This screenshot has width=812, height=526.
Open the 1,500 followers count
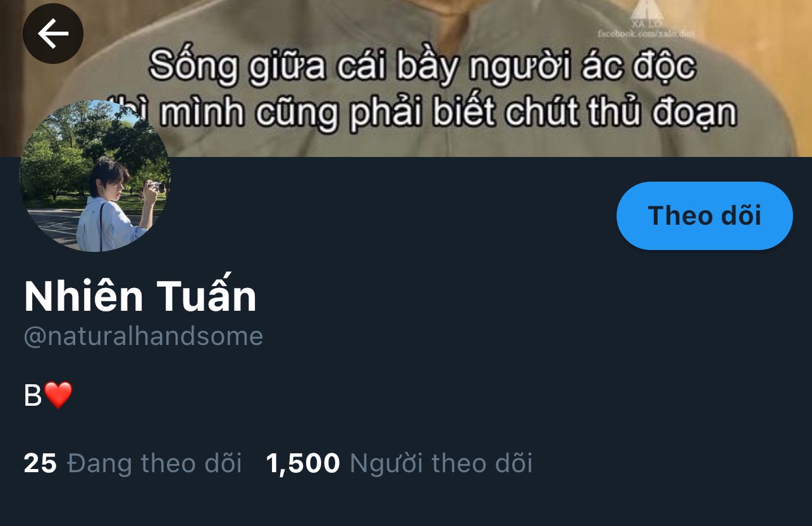[303, 463]
